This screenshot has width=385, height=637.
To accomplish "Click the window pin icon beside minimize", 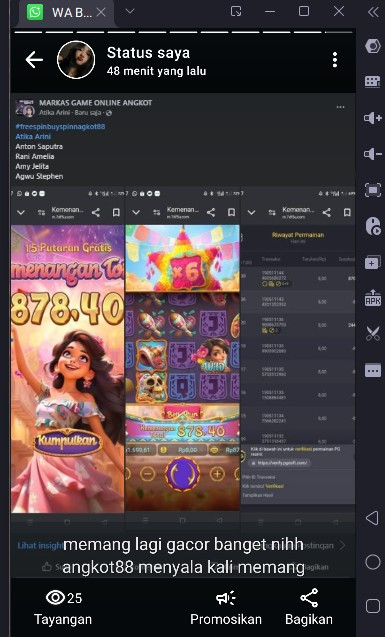I will (236, 11).
